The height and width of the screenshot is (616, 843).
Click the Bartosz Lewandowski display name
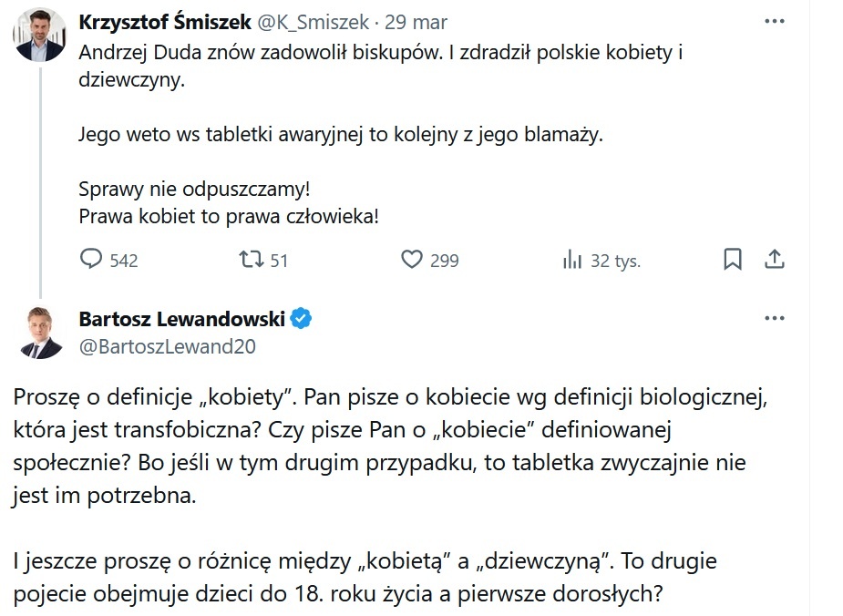pos(182,318)
